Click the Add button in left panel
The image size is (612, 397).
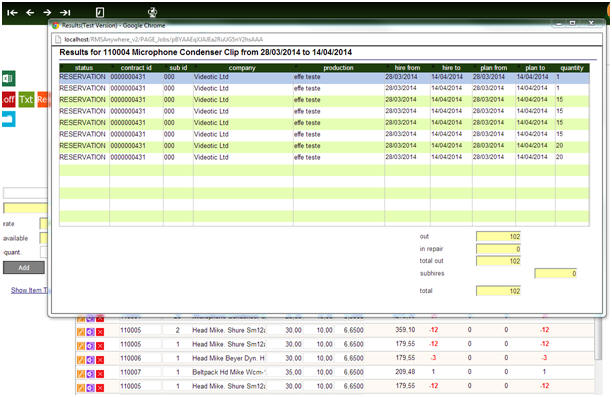[24, 267]
